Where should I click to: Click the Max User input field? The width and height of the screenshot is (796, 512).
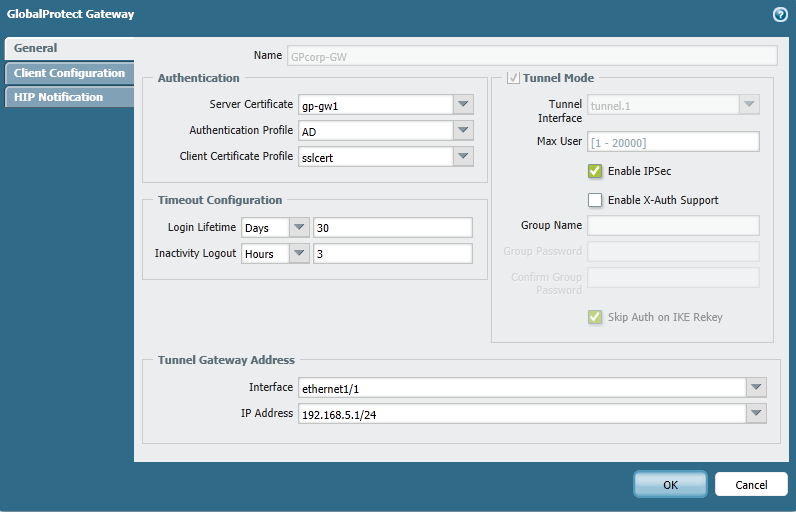tap(673, 142)
